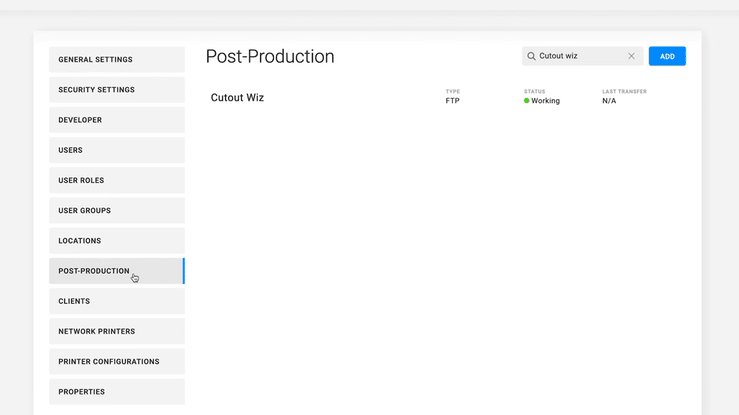Select Post-Production in sidebar
Viewport: 739px width, 415px height.
116,271
